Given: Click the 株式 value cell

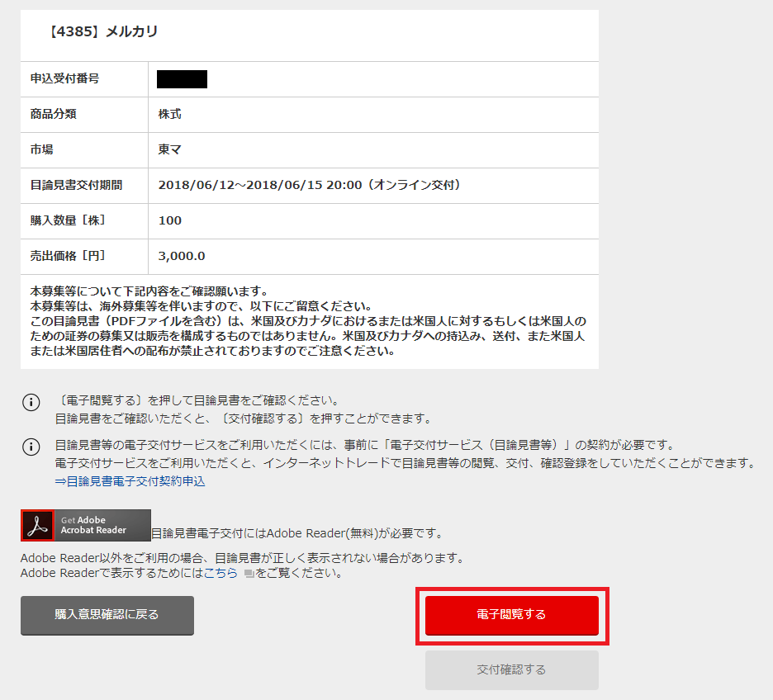Looking at the screenshot, I should pos(373,114).
